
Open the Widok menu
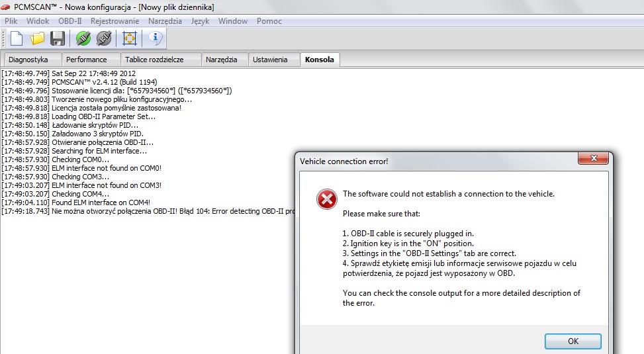pos(38,21)
